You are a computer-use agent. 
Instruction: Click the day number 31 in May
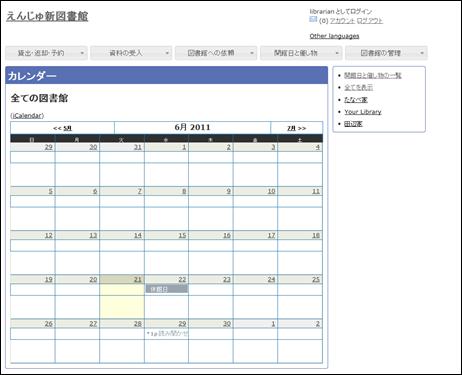click(x=138, y=147)
